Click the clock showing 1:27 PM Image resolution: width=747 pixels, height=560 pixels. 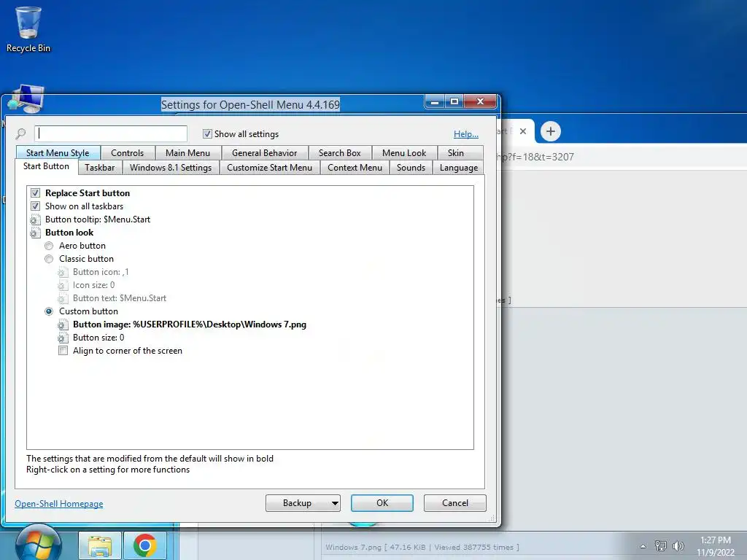coord(716,540)
